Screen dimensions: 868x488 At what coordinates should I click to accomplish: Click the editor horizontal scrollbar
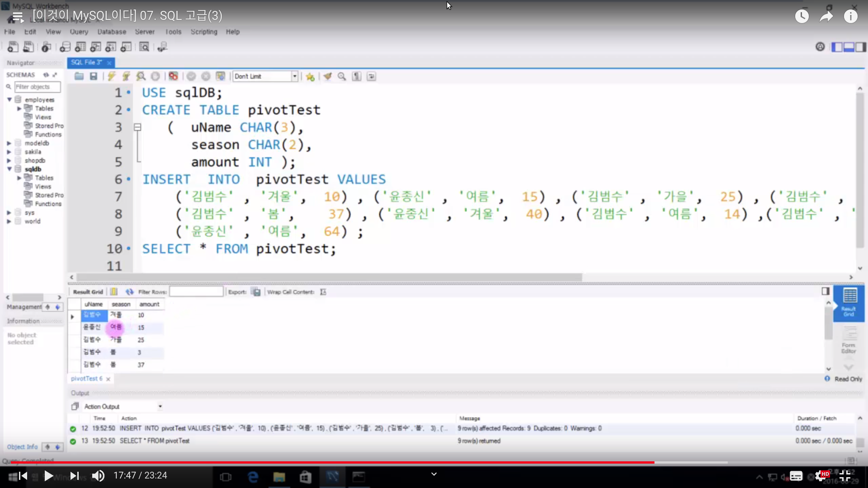329,277
